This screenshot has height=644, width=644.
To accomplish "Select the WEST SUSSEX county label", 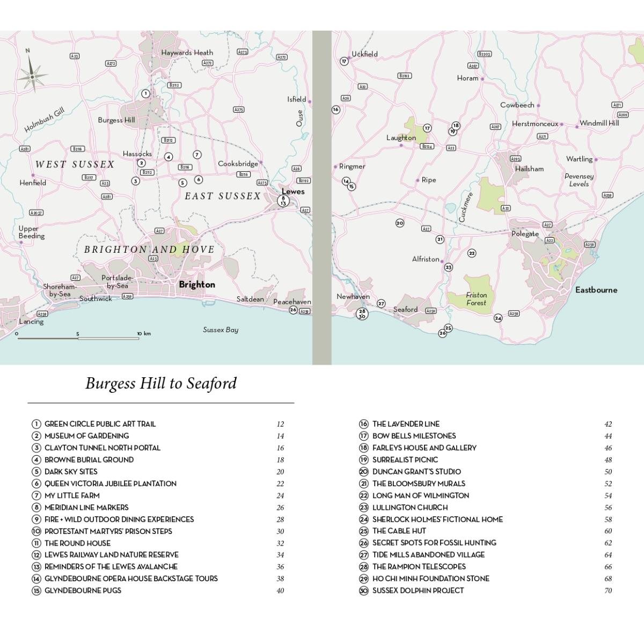I will [x=75, y=164].
